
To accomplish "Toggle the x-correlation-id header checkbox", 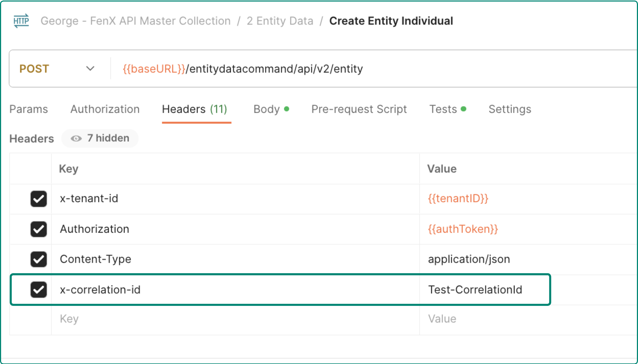I will 39,290.
